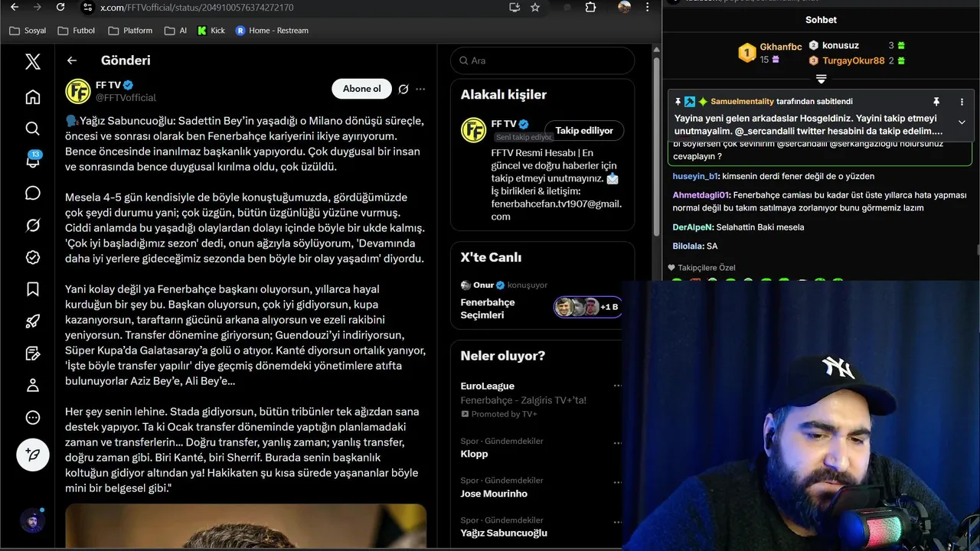This screenshot has width=980, height=551.
Task: Open Explore search icon in sidebar
Action: point(32,129)
